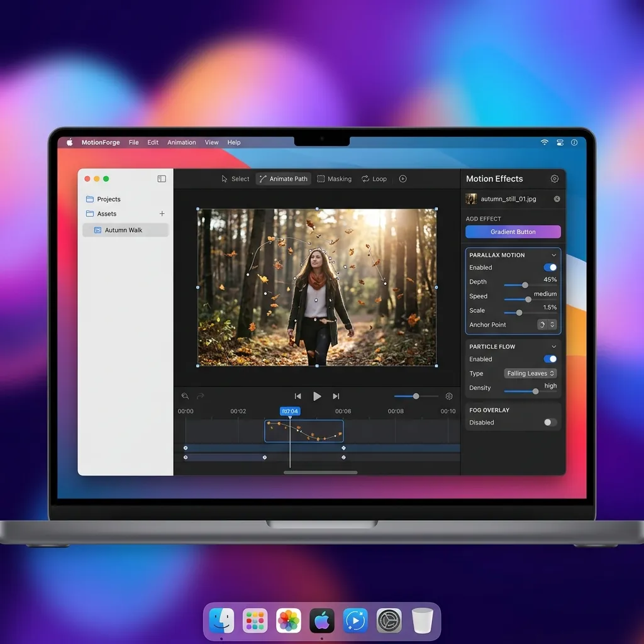Toggle the sidebar panel icon
The height and width of the screenshot is (644, 644).
click(162, 179)
